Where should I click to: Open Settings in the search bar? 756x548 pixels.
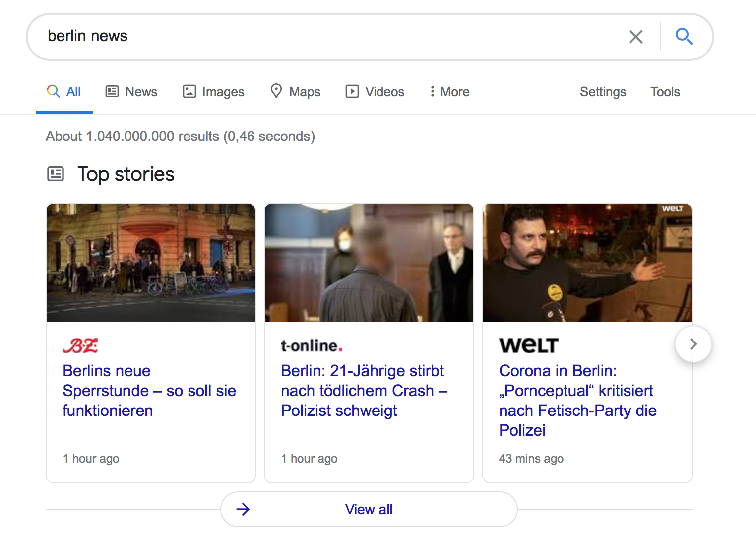pyautogui.click(x=603, y=92)
